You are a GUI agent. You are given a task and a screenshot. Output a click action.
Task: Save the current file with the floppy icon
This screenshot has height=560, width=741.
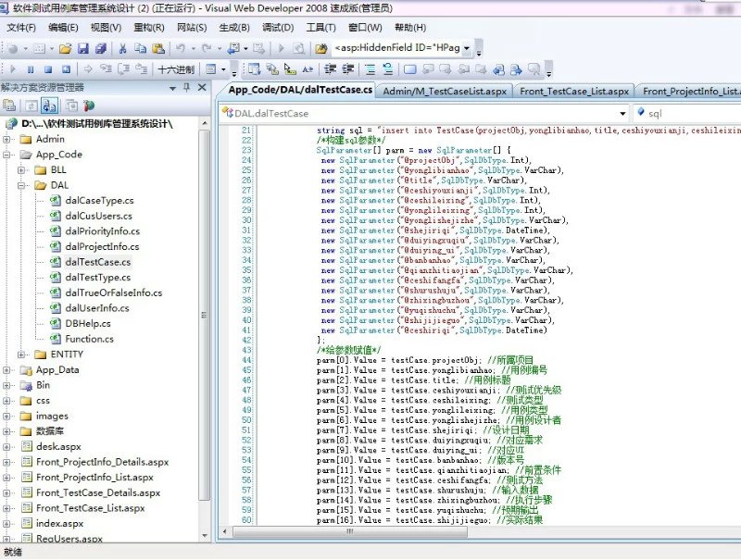83,48
